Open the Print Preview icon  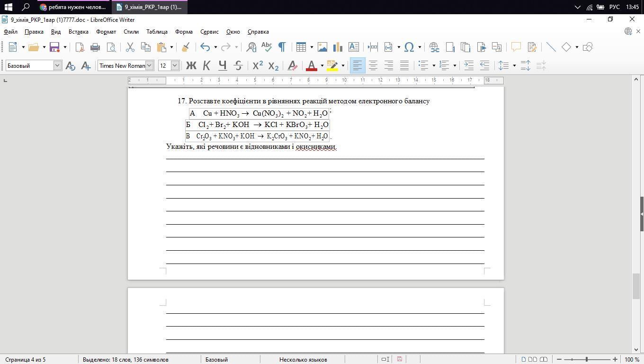(x=111, y=47)
